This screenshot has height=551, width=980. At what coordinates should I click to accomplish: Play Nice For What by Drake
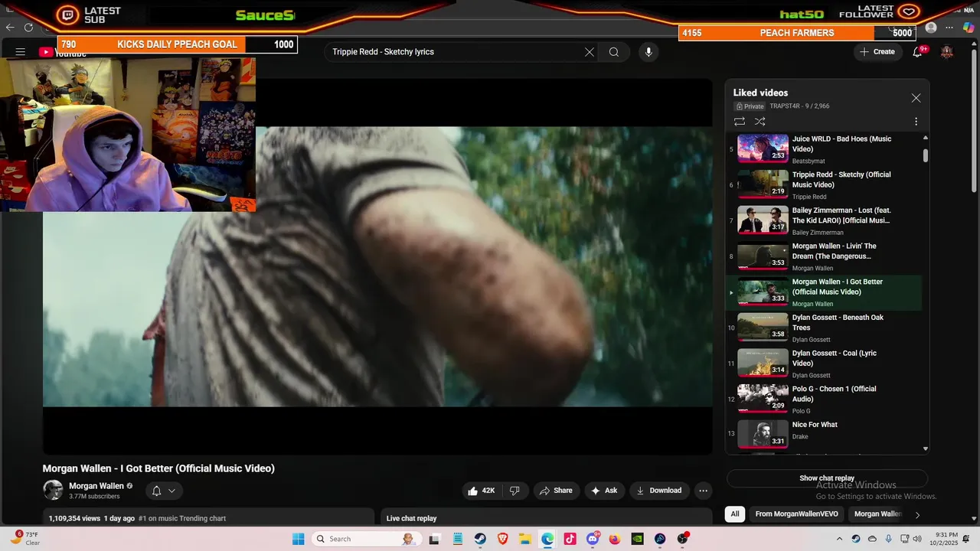(x=825, y=435)
